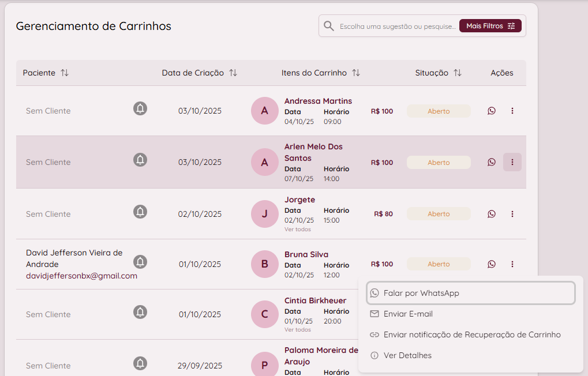Open the three-dot menu in Arlen Melo row
Viewport: 588px width, 376px height.
click(x=512, y=162)
